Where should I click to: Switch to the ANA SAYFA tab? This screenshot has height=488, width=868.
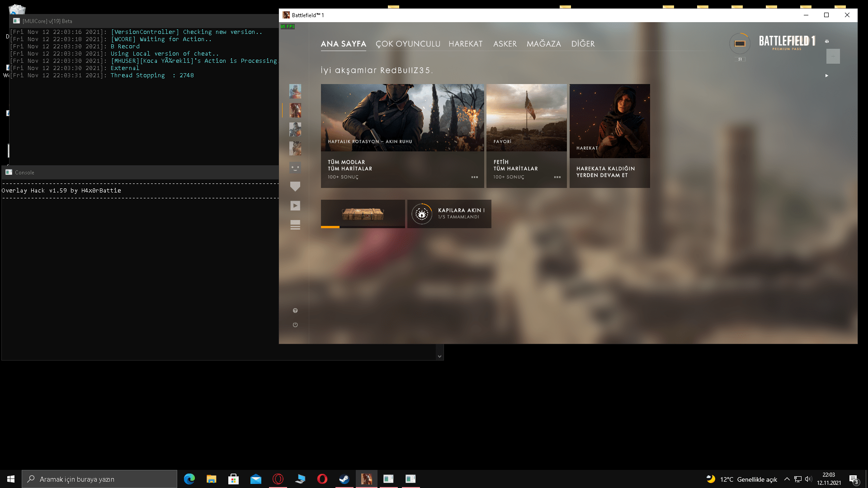344,44
